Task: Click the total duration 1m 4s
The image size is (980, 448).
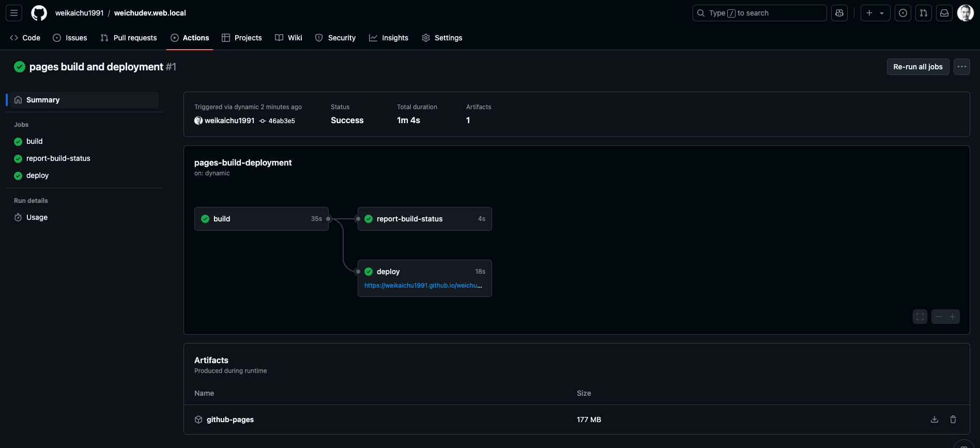Action: (x=408, y=120)
